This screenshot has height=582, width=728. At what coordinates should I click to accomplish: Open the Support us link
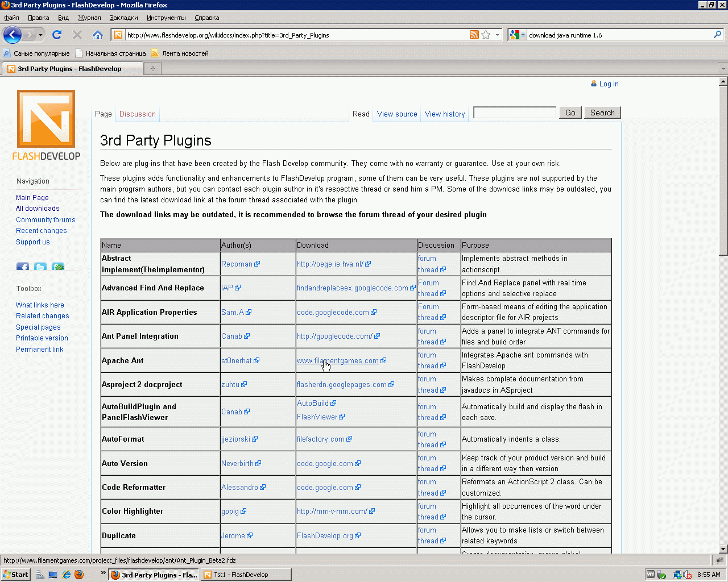pyautogui.click(x=33, y=242)
